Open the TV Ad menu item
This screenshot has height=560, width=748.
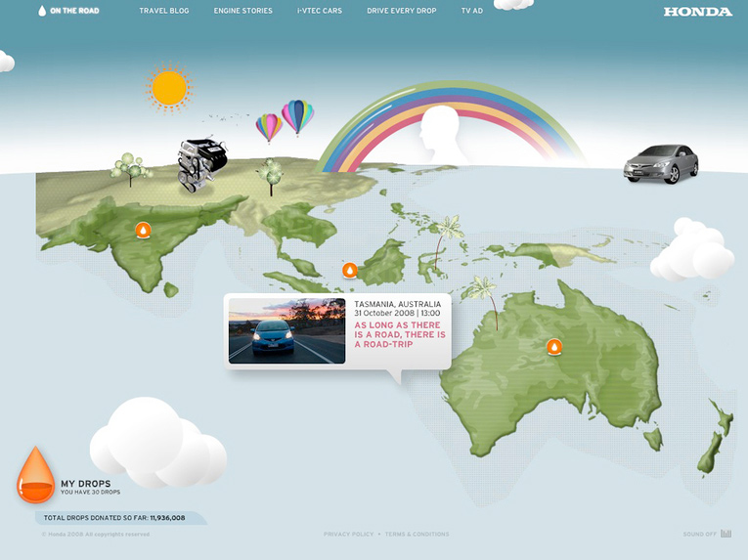point(471,11)
